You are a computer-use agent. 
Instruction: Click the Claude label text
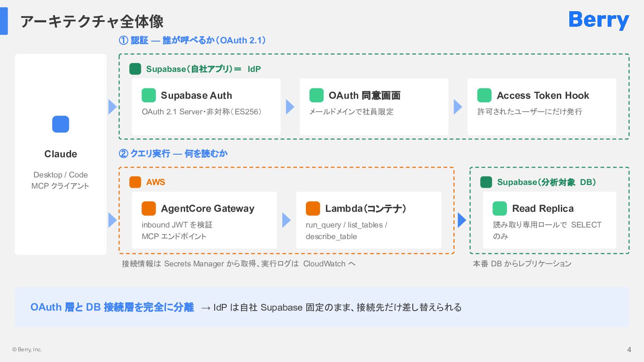[x=61, y=154]
